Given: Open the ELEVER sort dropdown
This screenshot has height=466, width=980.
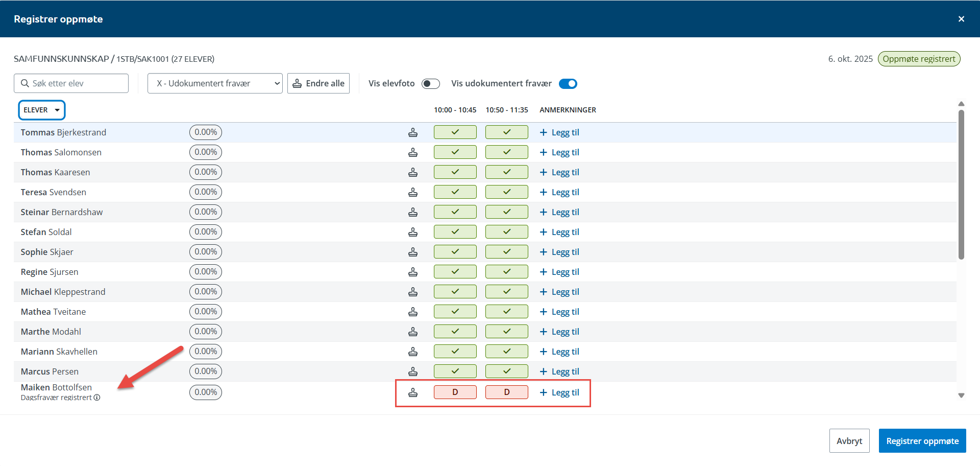Looking at the screenshot, I should pyautogui.click(x=42, y=110).
